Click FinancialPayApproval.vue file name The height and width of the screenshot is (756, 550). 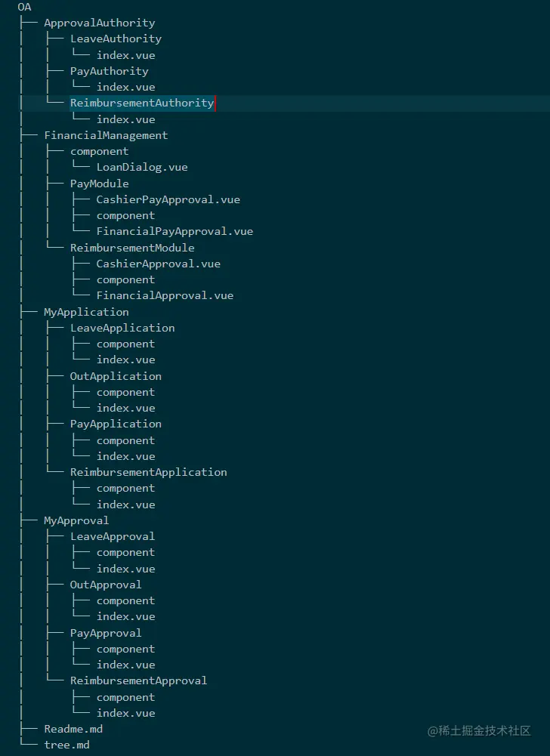pyautogui.click(x=175, y=231)
